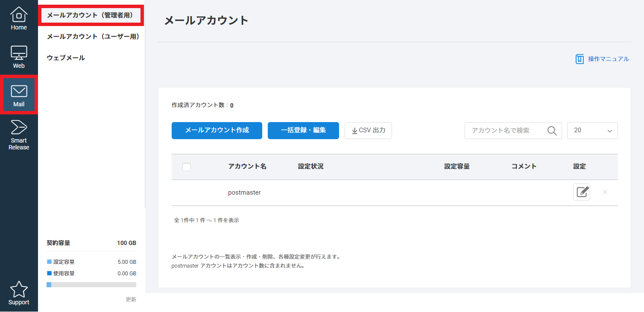Go to Web section icon

(x=19, y=57)
